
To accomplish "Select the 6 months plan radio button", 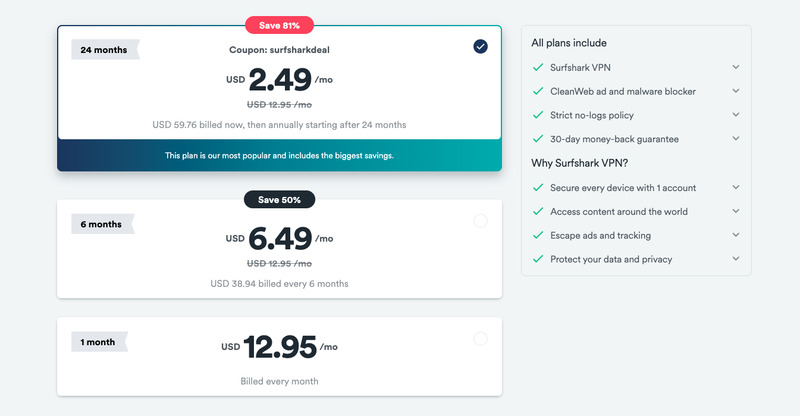I will click(480, 221).
